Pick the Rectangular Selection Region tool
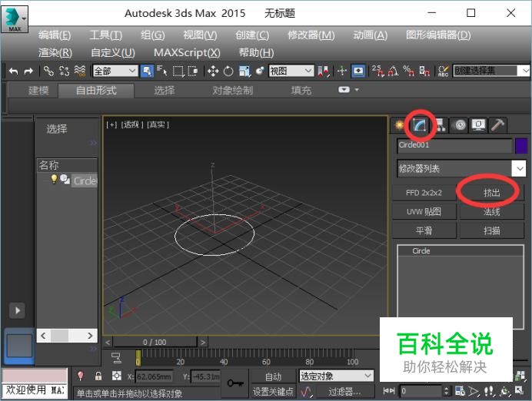The image size is (532, 401). (178, 71)
